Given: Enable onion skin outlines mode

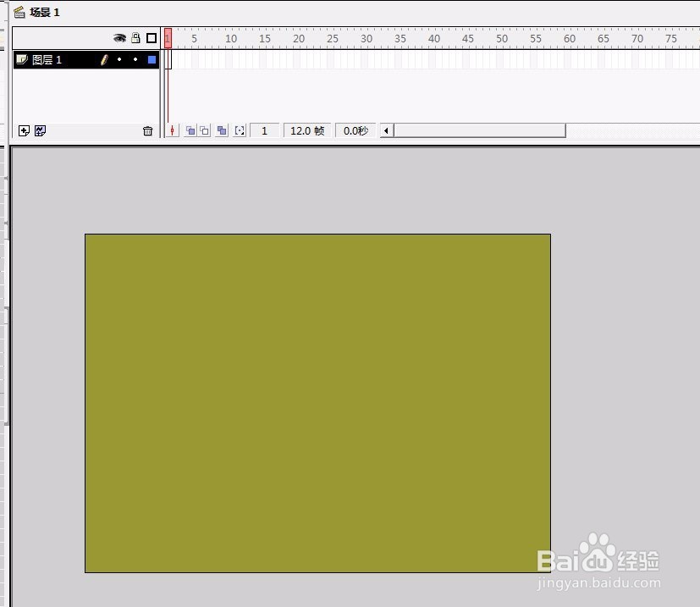Looking at the screenshot, I should pos(205,131).
